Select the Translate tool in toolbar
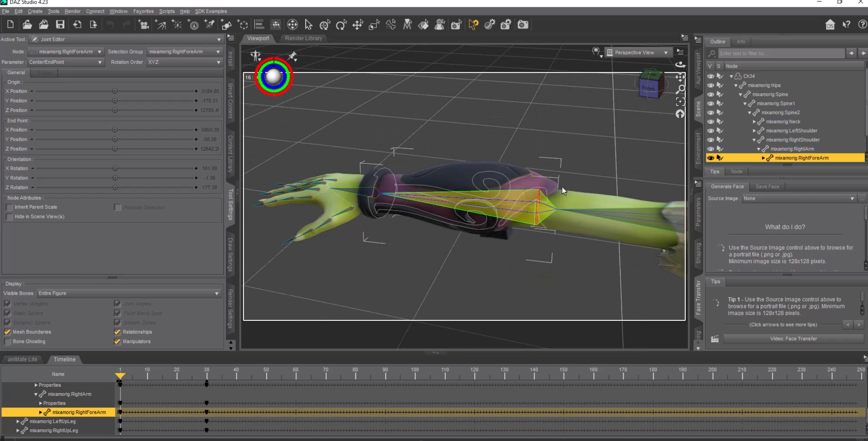The height and width of the screenshot is (441, 868). pyautogui.click(x=358, y=25)
